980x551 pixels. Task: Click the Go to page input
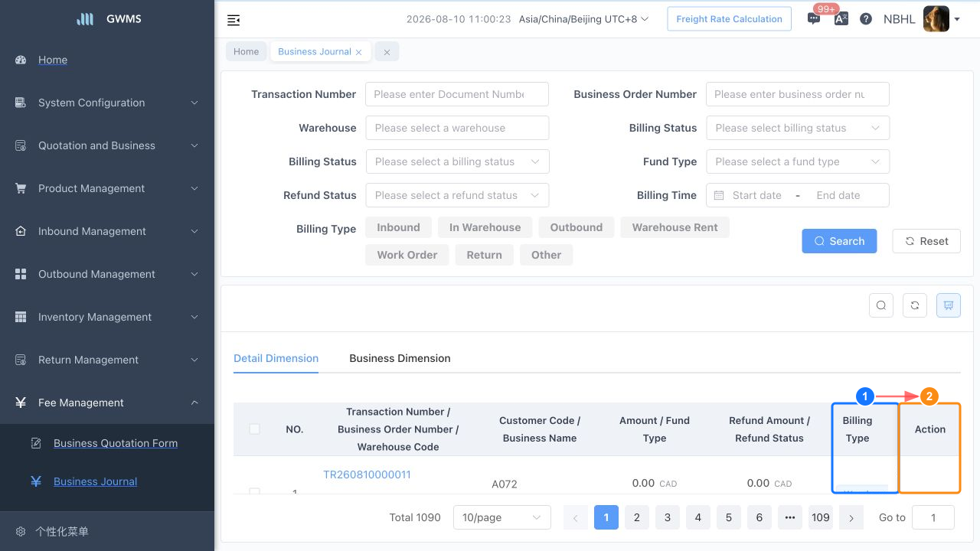(933, 517)
